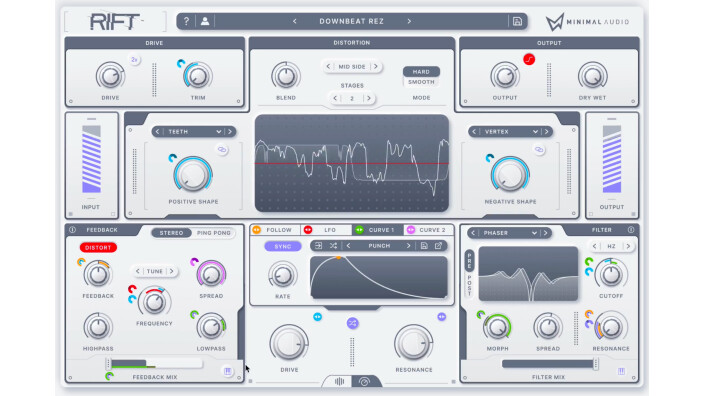Viewport: 704px width, 396px height.
Task: Switch feedback to STEREO mode
Action: point(172,233)
